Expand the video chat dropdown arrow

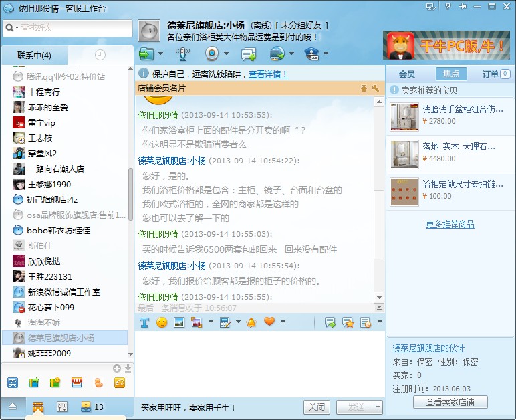tap(227, 54)
